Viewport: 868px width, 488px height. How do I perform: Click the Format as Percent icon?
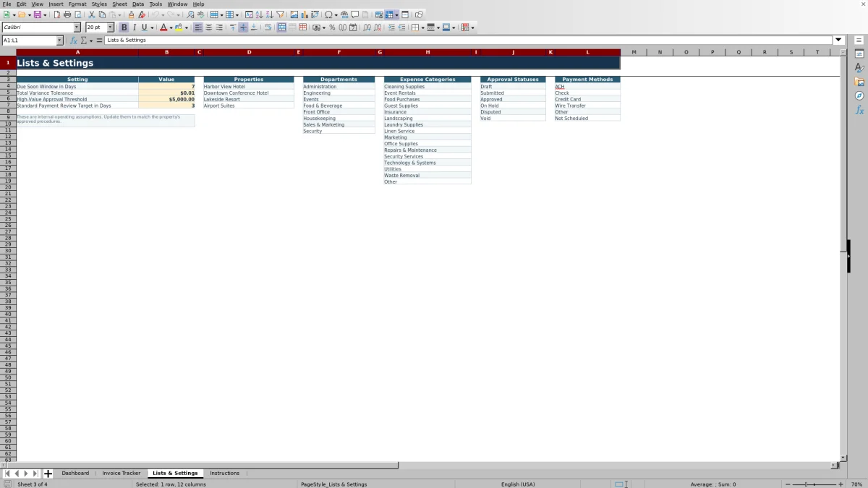click(332, 27)
